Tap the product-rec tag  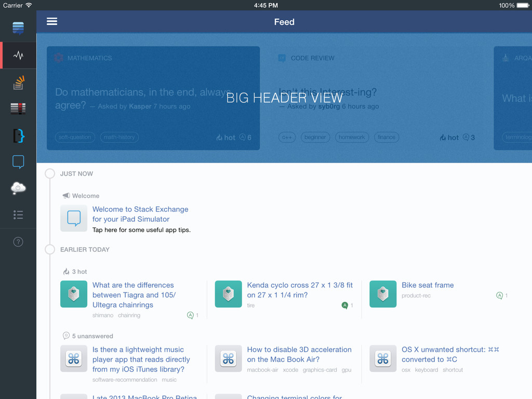[416, 296]
